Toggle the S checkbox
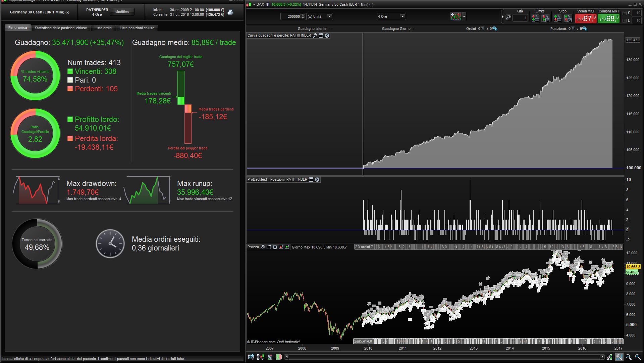Image resolution: width=644 pixels, height=363 pixels. (625, 13)
